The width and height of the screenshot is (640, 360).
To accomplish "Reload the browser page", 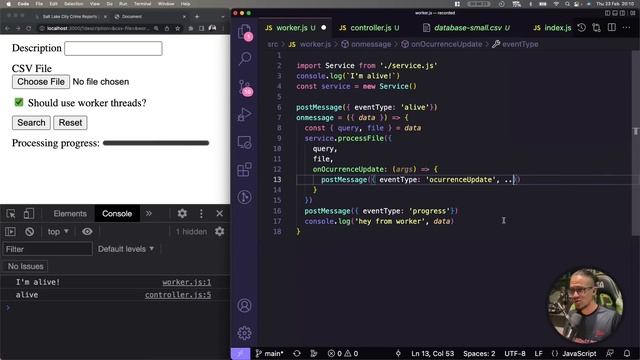I will 29,28.
